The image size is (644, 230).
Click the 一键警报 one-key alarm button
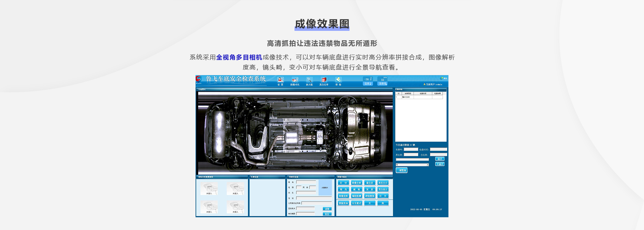click(x=401, y=170)
